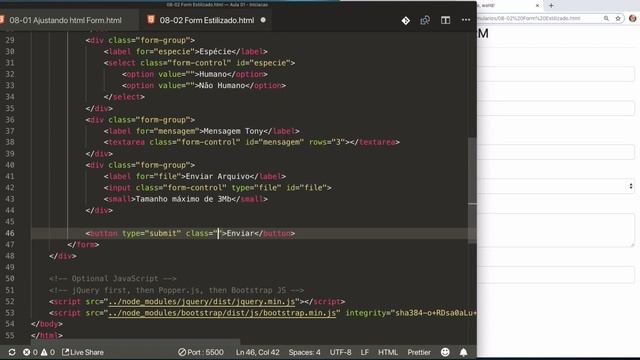
Task: Click the open preview icon in editor toolbar
Action: [425, 20]
